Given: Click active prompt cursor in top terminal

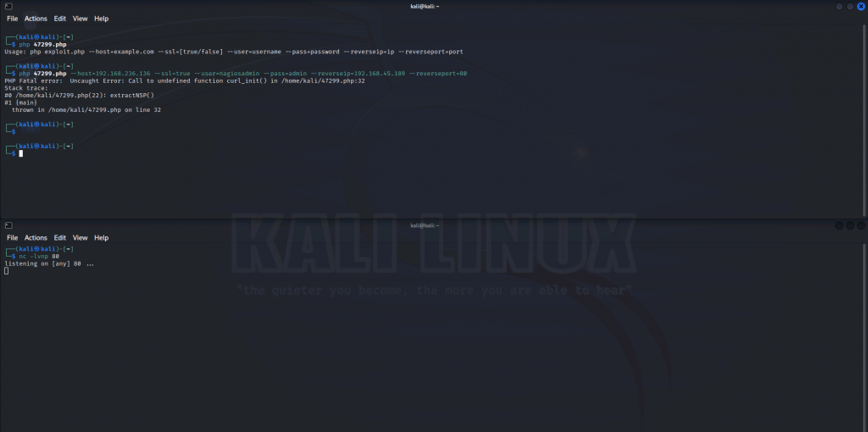Looking at the screenshot, I should tap(21, 153).
